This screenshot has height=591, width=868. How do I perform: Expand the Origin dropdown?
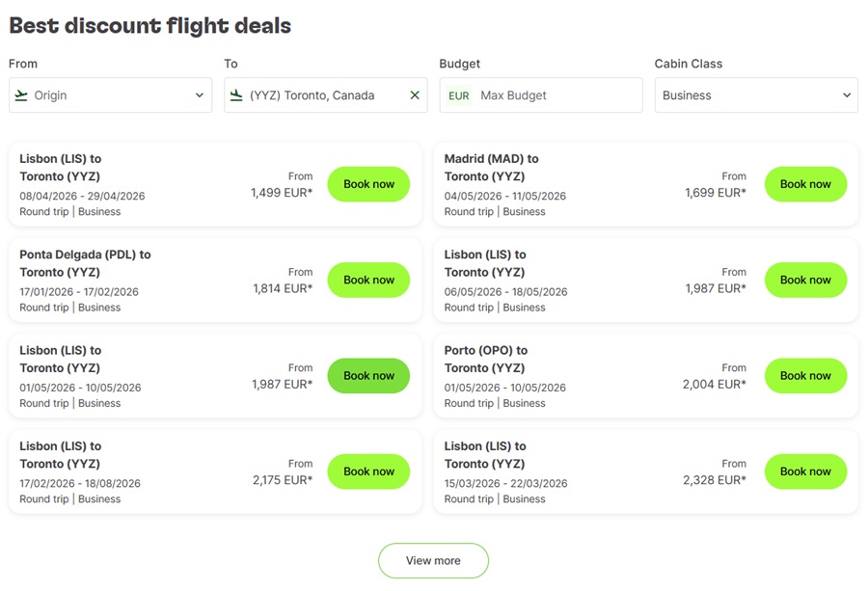coord(200,95)
